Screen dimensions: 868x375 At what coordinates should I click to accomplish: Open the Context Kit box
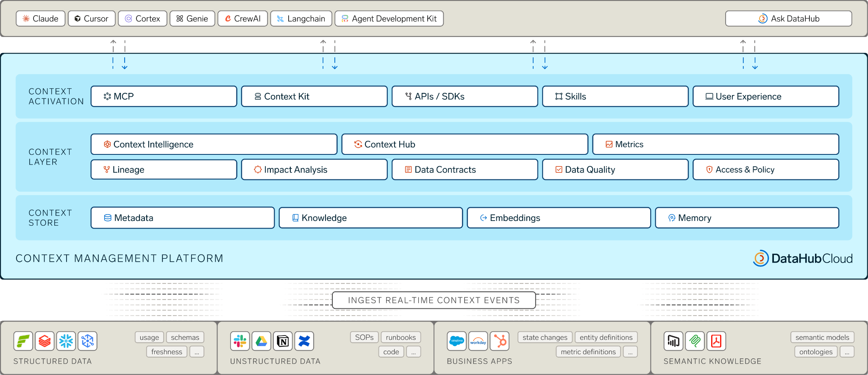click(314, 96)
